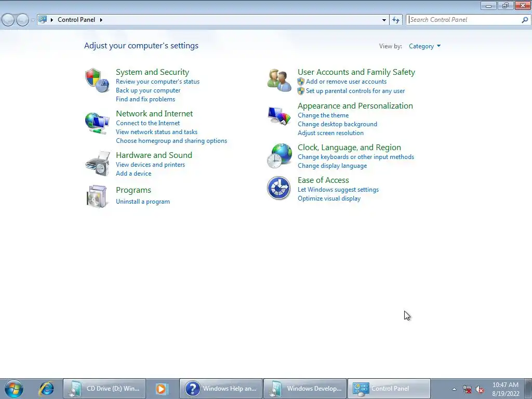The width and height of the screenshot is (532, 399).
Task: Click Optimize visual display
Action: (329, 198)
